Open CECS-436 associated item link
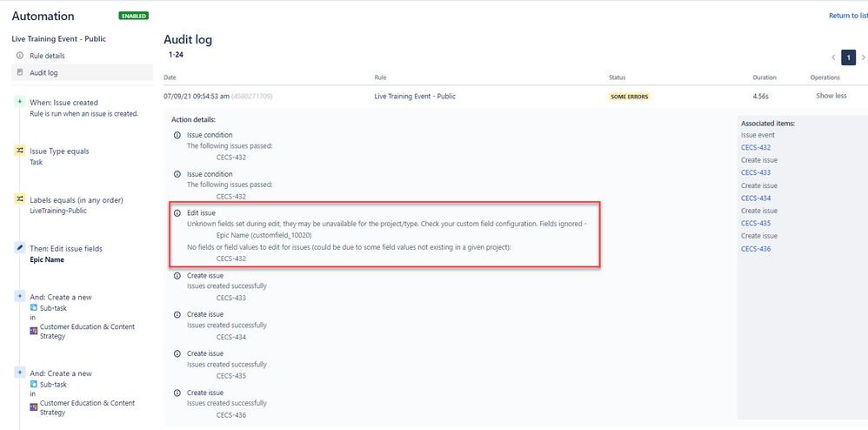Image resolution: width=868 pixels, height=430 pixels. pos(756,249)
